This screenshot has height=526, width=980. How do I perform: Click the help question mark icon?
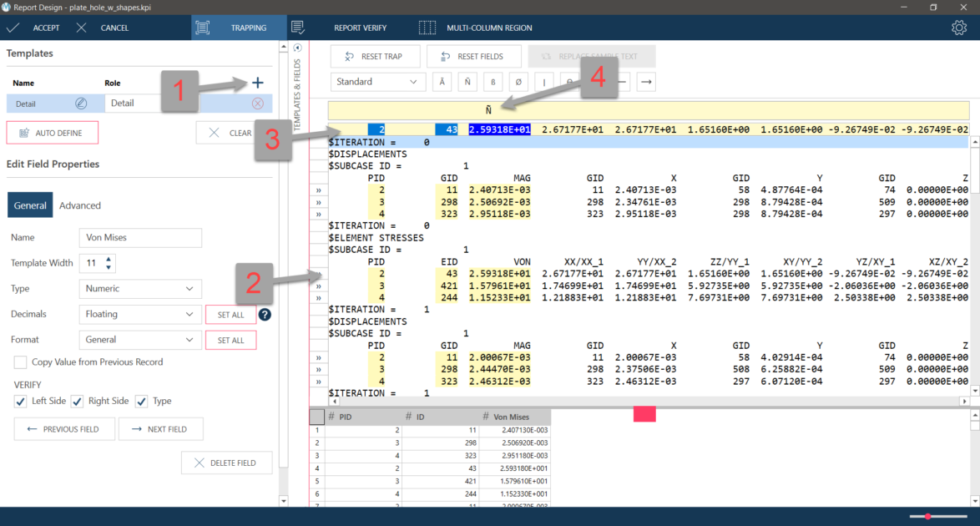pos(265,315)
